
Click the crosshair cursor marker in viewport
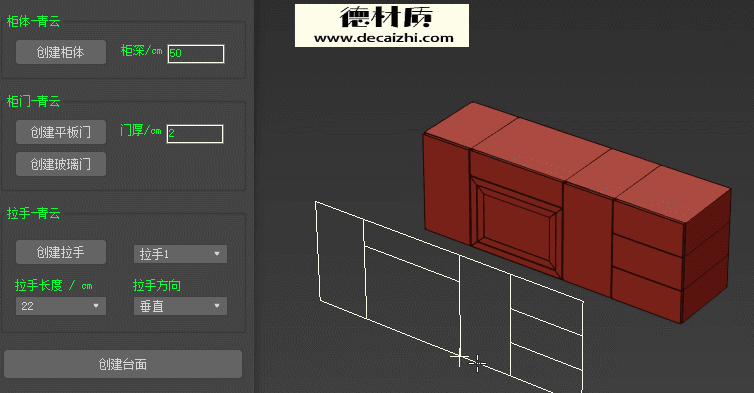pos(478,363)
